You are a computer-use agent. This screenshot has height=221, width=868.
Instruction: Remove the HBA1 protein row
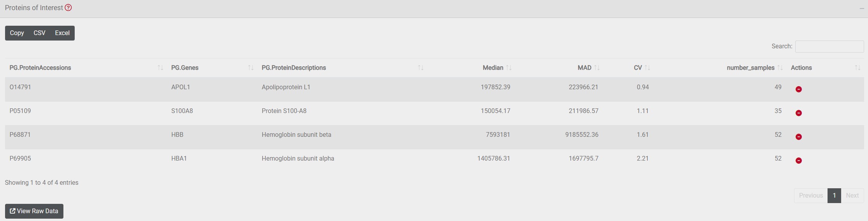pos(798,161)
